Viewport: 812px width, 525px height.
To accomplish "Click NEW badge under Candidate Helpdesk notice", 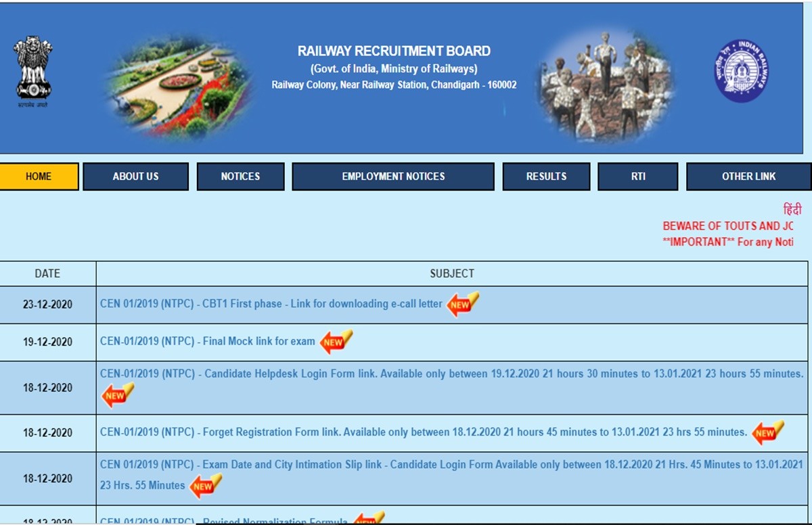I will [x=118, y=395].
